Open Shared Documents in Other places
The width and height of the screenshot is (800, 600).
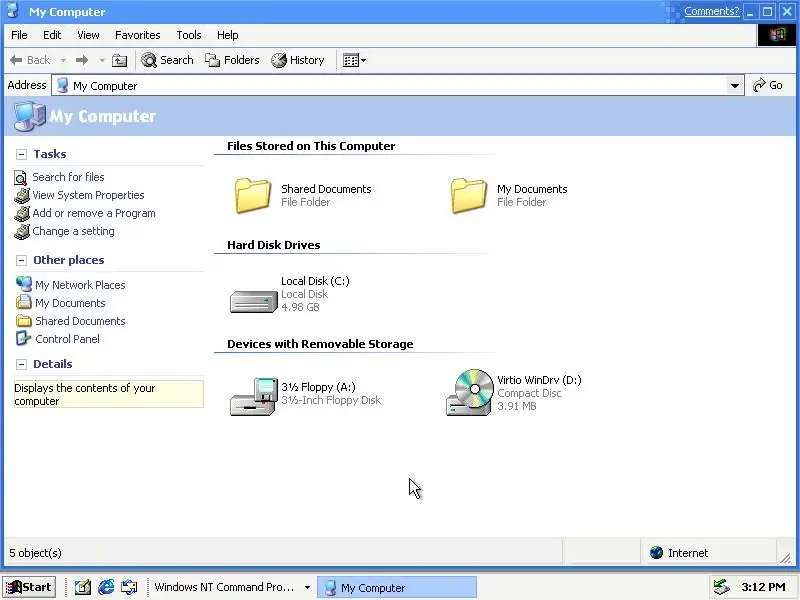(80, 321)
